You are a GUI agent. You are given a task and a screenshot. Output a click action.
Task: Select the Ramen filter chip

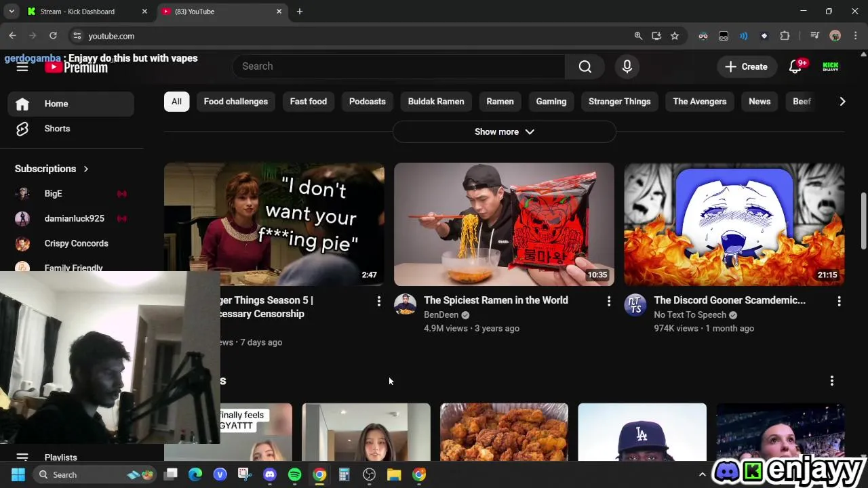pos(500,102)
